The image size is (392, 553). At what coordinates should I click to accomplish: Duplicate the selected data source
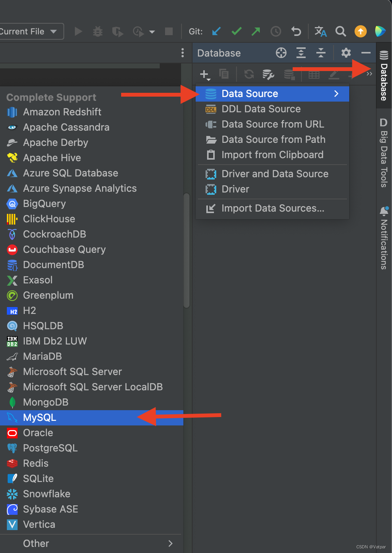tap(224, 74)
